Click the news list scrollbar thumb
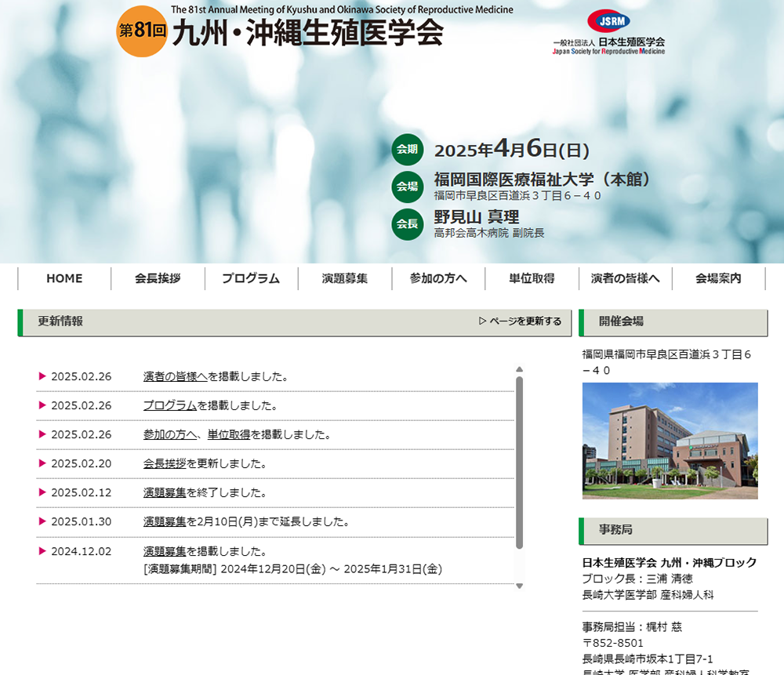The height and width of the screenshot is (675, 784). coord(519,463)
